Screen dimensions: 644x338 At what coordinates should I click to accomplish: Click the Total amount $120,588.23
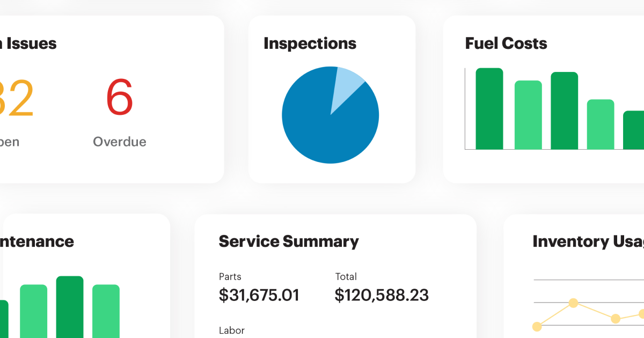click(x=382, y=295)
